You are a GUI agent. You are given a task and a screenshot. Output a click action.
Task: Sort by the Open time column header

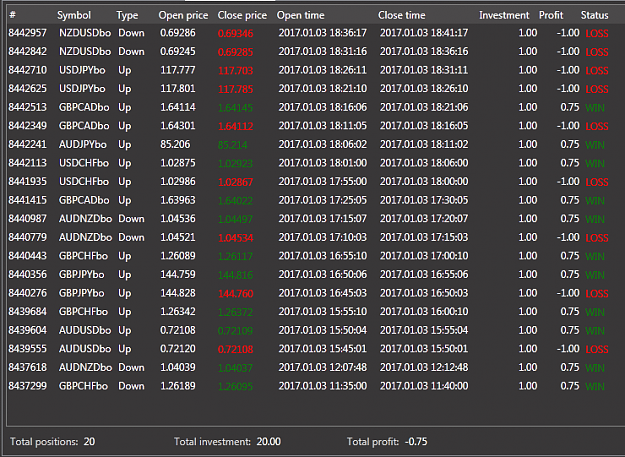pos(301,15)
